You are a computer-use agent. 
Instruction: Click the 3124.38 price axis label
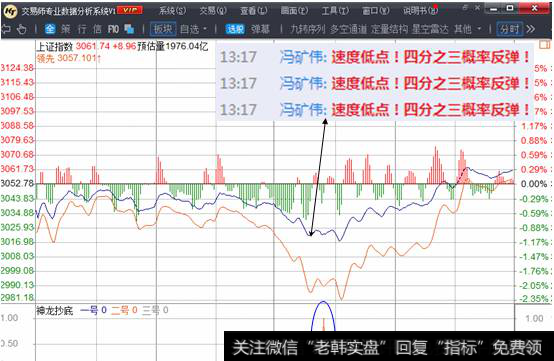click(x=17, y=67)
